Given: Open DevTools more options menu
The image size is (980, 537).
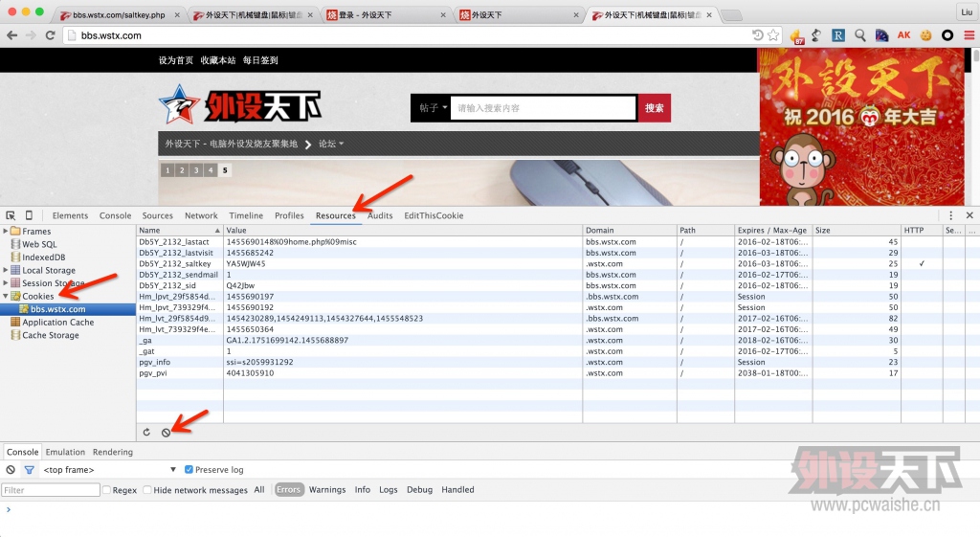Looking at the screenshot, I should (950, 215).
